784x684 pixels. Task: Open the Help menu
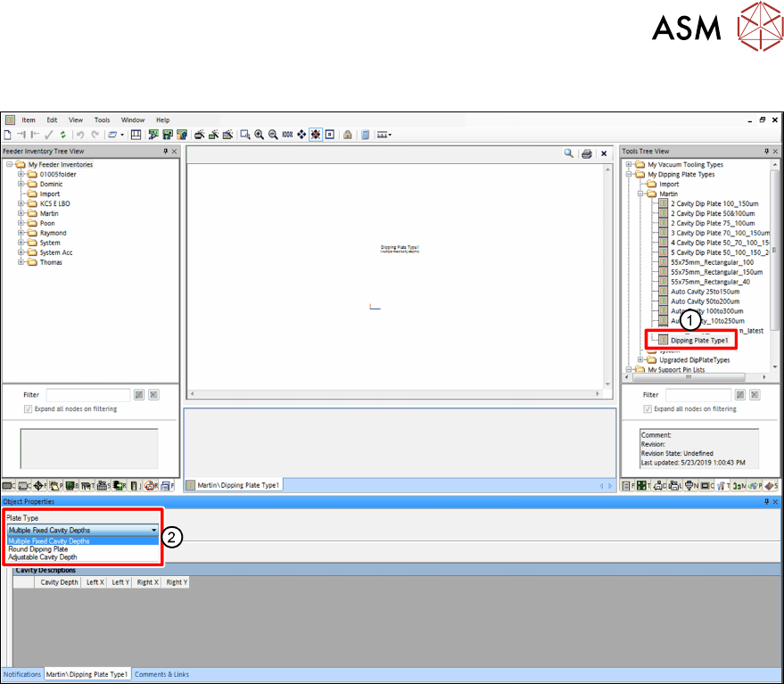[x=163, y=120]
